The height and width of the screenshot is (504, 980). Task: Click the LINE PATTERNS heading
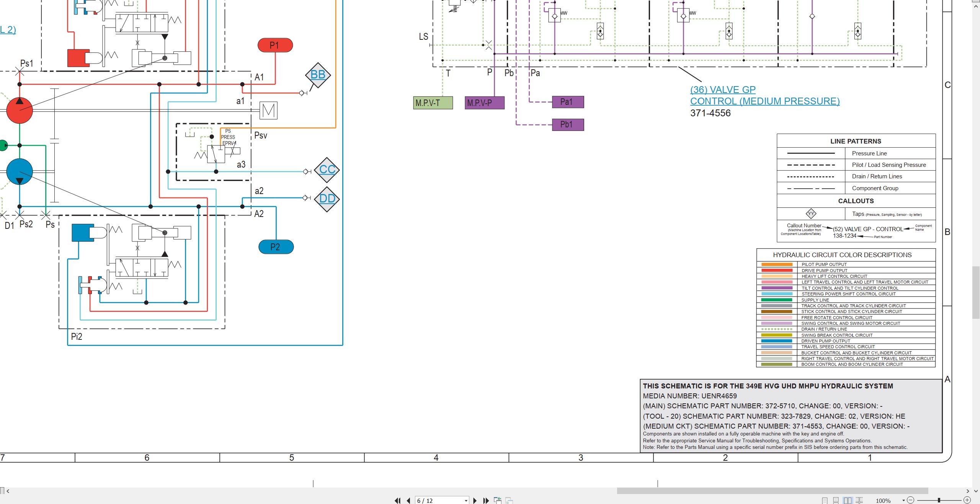(x=856, y=141)
